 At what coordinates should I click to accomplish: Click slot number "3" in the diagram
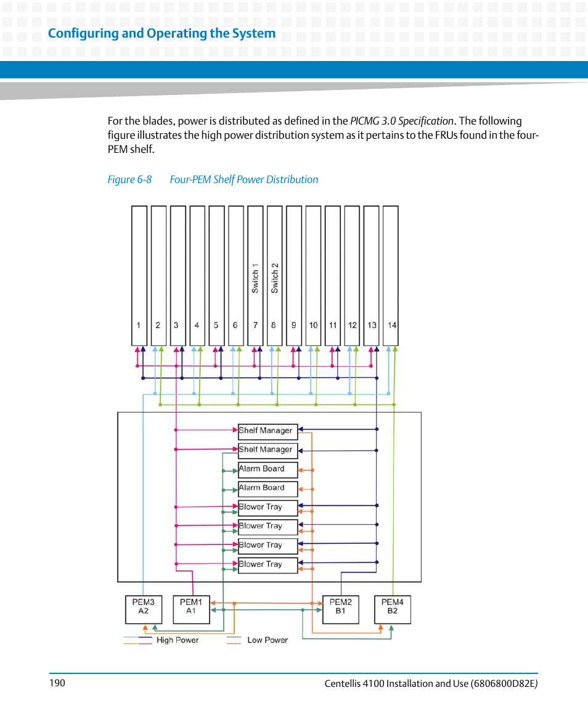coord(176,325)
